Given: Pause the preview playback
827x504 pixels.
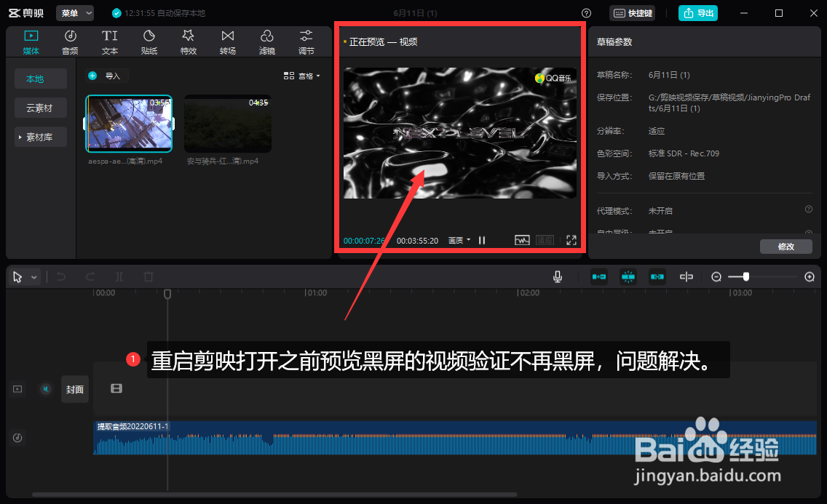Looking at the screenshot, I should 481,240.
